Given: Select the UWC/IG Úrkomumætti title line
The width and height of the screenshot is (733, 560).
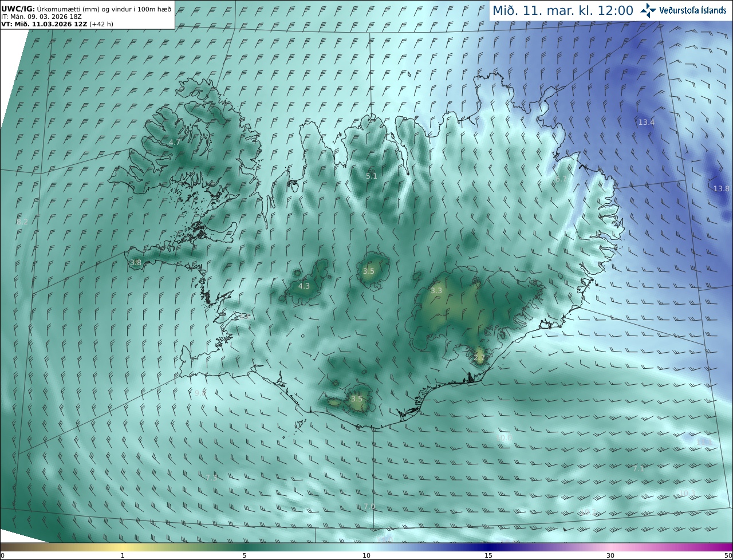Looking at the screenshot, I should pyautogui.click(x=86, y=9).
